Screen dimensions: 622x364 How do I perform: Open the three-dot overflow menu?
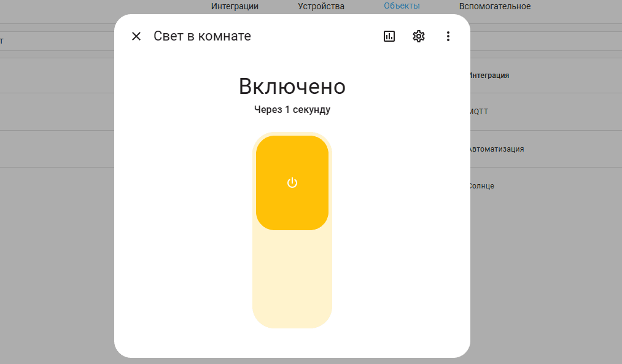(448, 36)
